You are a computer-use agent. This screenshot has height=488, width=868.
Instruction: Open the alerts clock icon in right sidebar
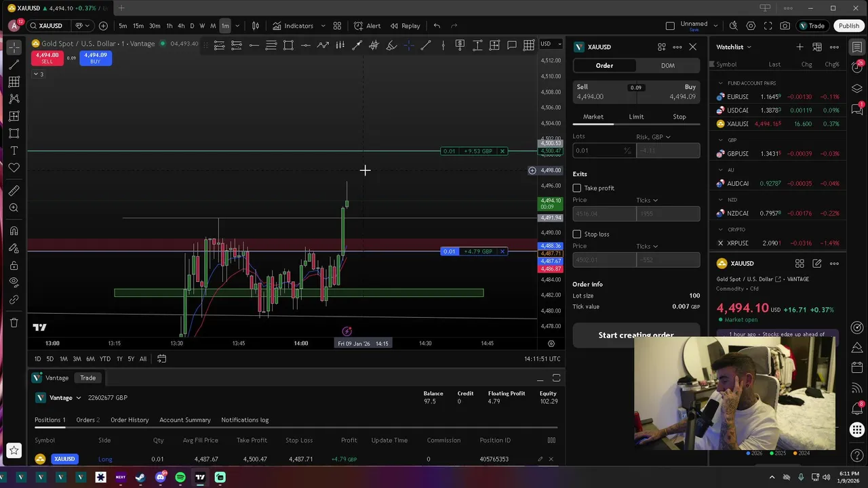857,66
